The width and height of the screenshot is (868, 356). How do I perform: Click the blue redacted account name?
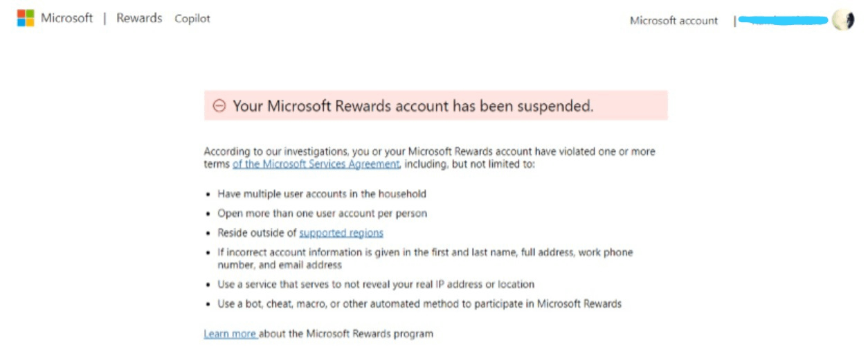[783, 21]
